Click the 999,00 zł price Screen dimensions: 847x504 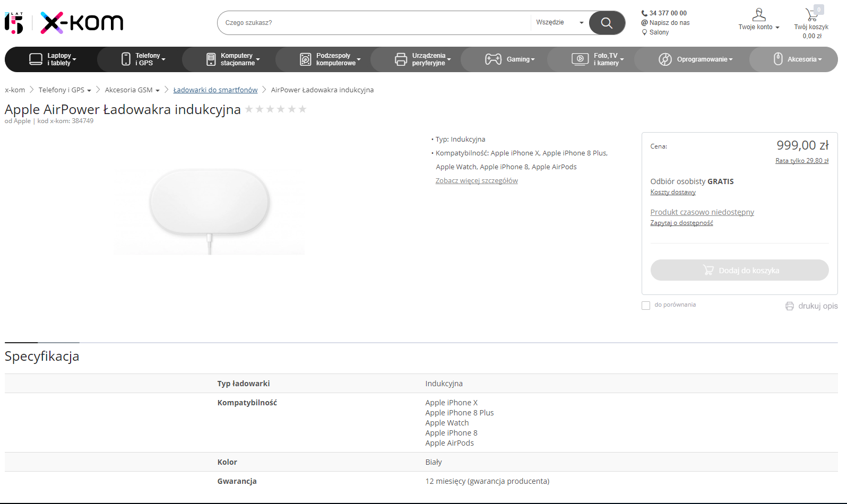pos(802,145)
